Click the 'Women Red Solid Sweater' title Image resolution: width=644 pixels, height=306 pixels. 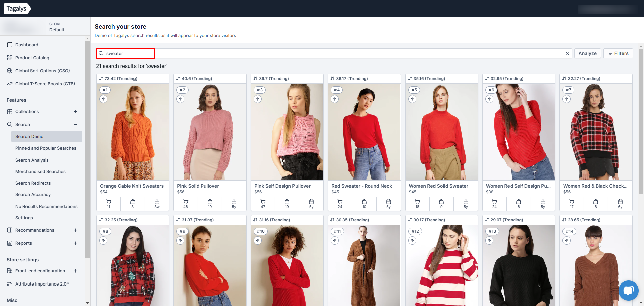[438, 186]
